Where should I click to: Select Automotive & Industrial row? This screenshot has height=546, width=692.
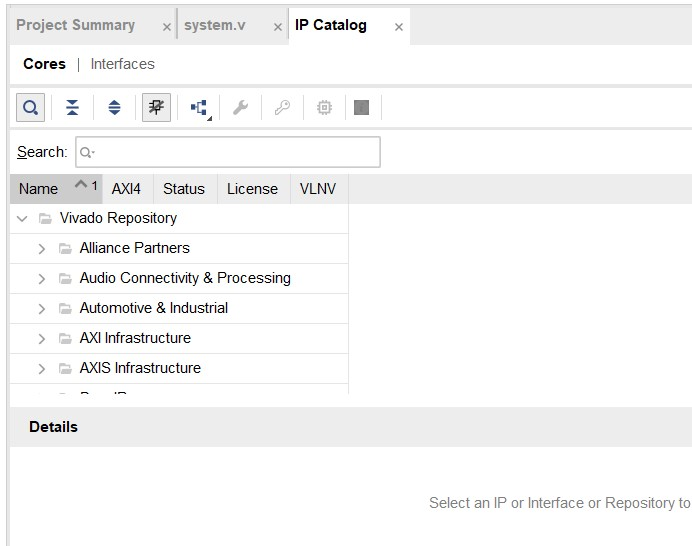click(179, 309)
